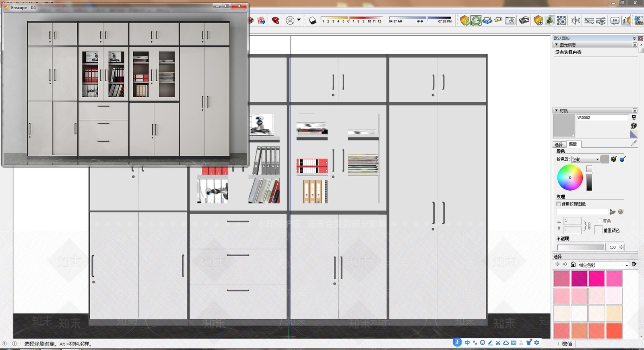Image resolution: width=644 pixels, height=350 pixels.
Task: Click the opacity value 100 field
Action: [x=613, y=247]
